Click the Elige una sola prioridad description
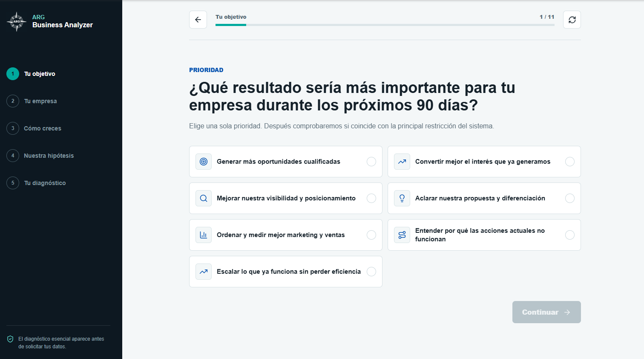 [x=342, y=126]
